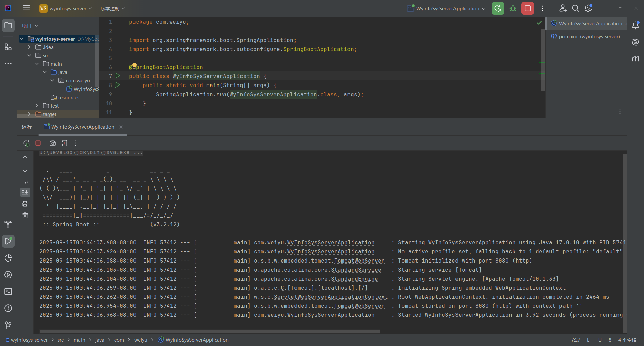Disable scroll-to-end in the console
This screenshot has height=346, width=644.
[25, 192]
